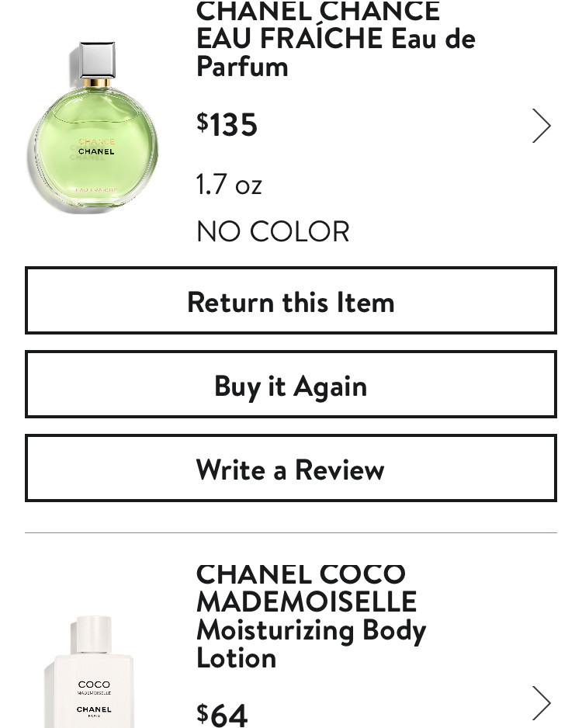Tap the green Chance perfume bottle image
The height and width of the screenshot is (728, 582).
coord(94,128)
